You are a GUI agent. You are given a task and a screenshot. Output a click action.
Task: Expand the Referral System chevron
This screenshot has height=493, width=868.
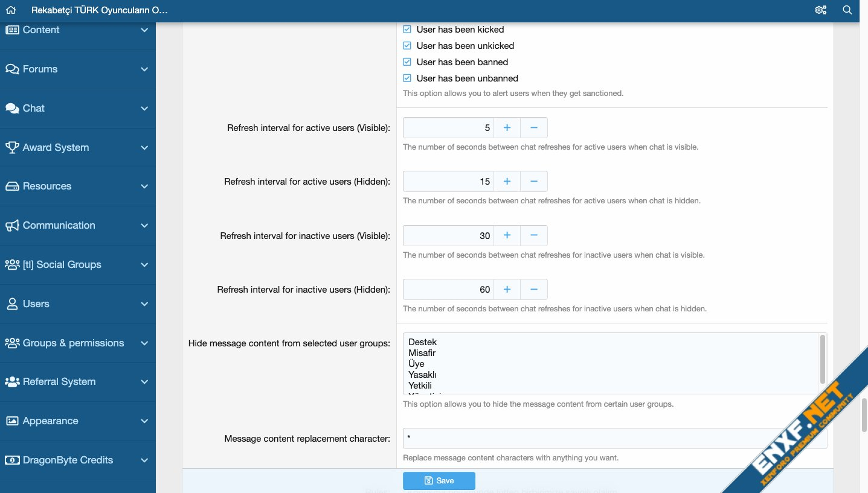click(144, 381)
